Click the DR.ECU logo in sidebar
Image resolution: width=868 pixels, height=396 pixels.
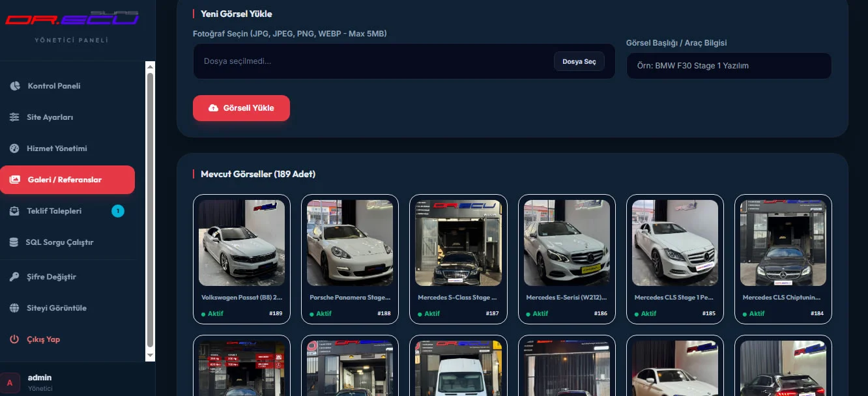pos(72,18)
